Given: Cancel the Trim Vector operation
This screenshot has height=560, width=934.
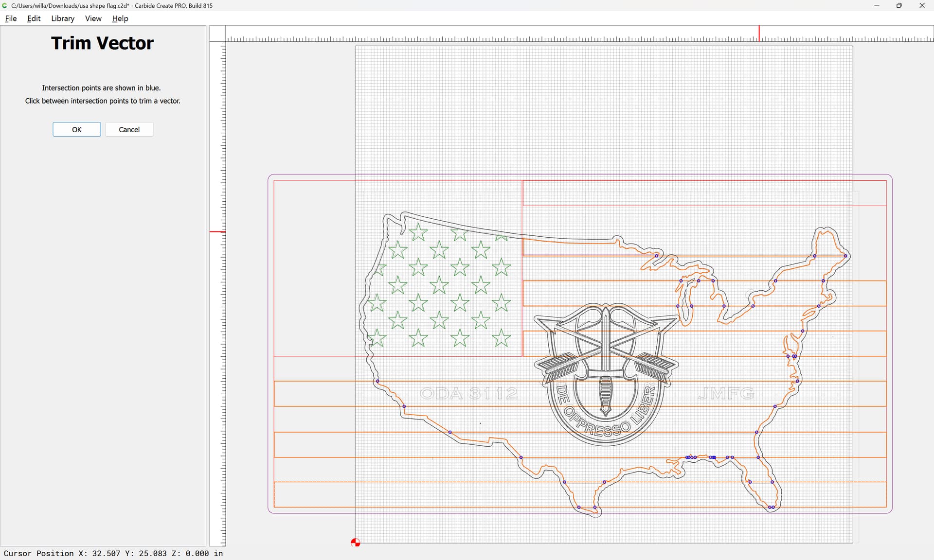Looking at the screenshot, I should point(129,129).
